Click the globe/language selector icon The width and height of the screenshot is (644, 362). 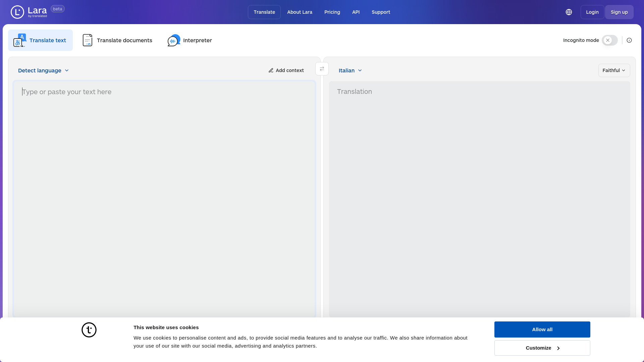click(x=569, y=12)
